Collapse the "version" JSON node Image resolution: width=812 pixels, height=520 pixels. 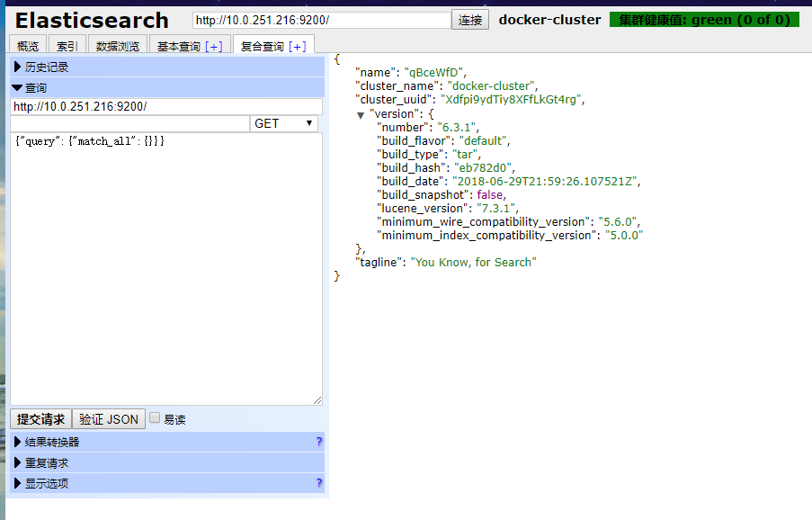coord(361,115)
